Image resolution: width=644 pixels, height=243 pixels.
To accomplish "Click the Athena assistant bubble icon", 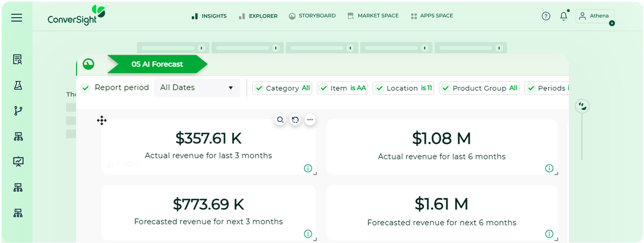I will pyautogui.click(x=582, y=106).
